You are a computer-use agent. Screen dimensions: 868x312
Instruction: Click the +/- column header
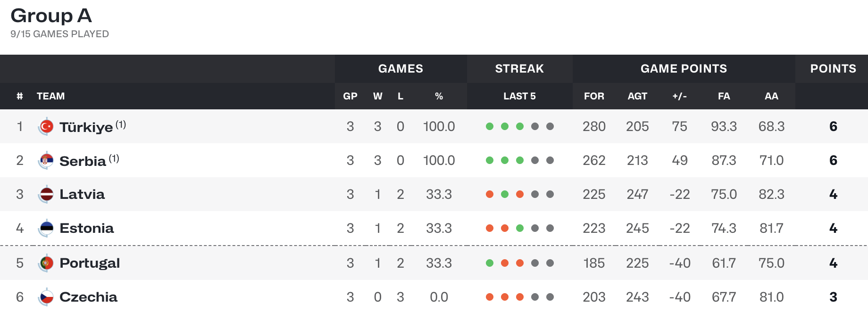[679, 96]
